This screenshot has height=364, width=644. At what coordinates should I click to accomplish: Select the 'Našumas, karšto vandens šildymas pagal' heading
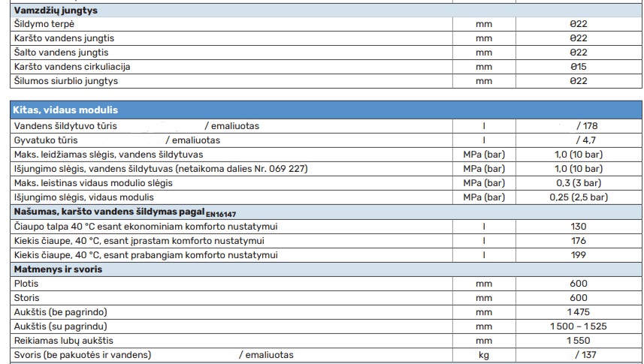[98, 212]
